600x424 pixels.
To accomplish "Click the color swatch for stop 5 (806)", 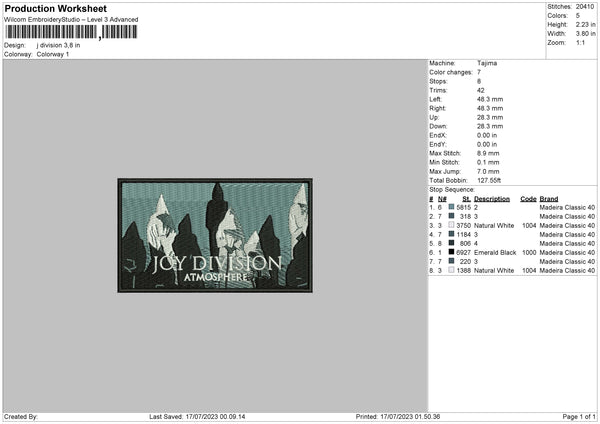I will coord(451,243).
